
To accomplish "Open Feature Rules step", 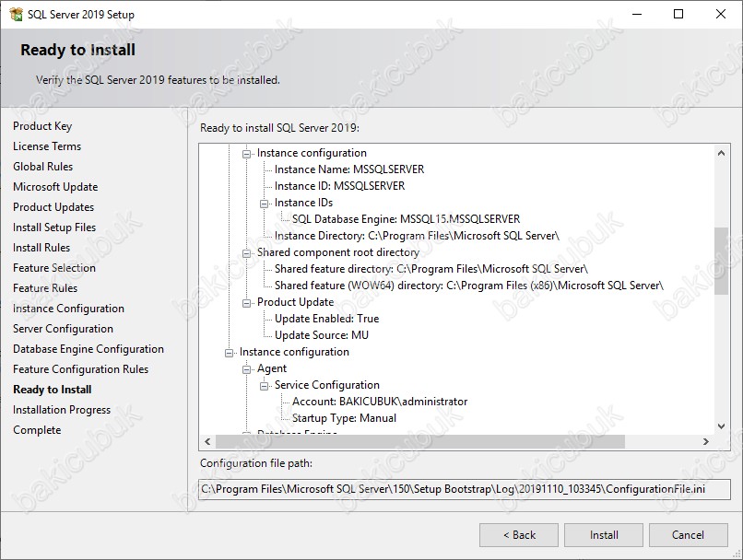I will coord(45,288).
